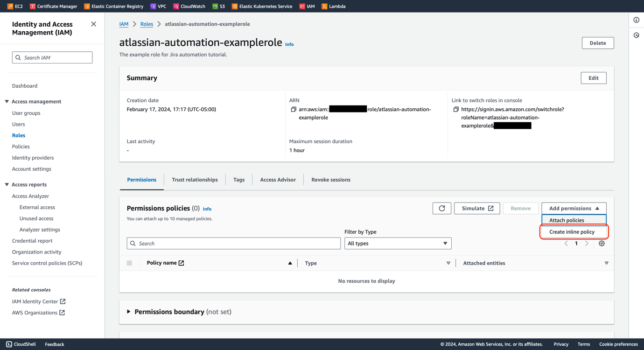This screenshot has width=644, height=350.
Task: Choose Attach policies from menu
Action: pyautogui.click(x=574, y=220)
